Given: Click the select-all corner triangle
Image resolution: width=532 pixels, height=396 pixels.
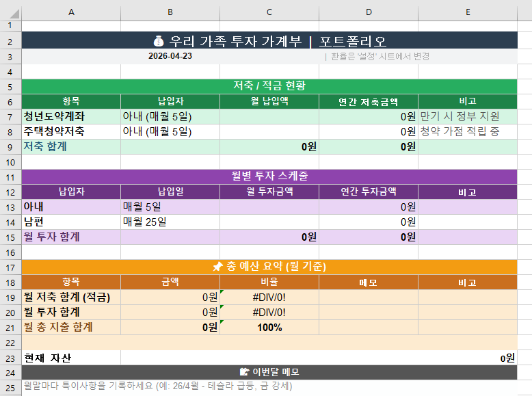Looking at the screenshot, I should pos(14,13).
